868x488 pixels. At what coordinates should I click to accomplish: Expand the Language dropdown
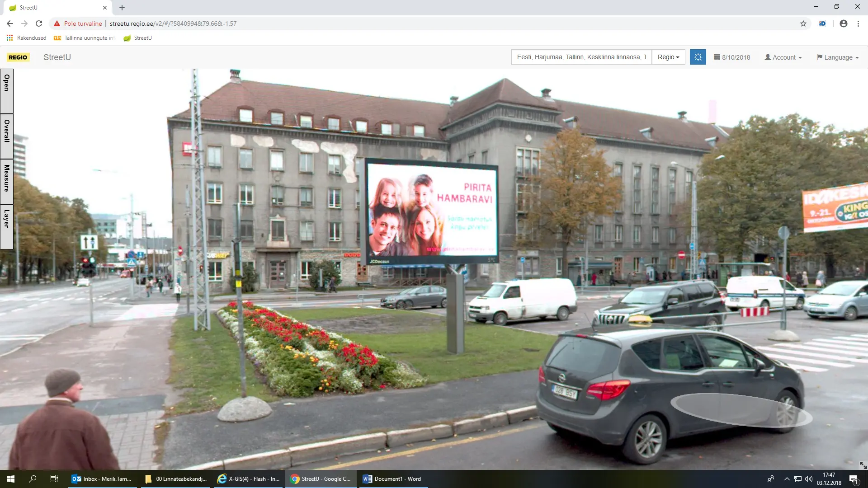(837, 57)
